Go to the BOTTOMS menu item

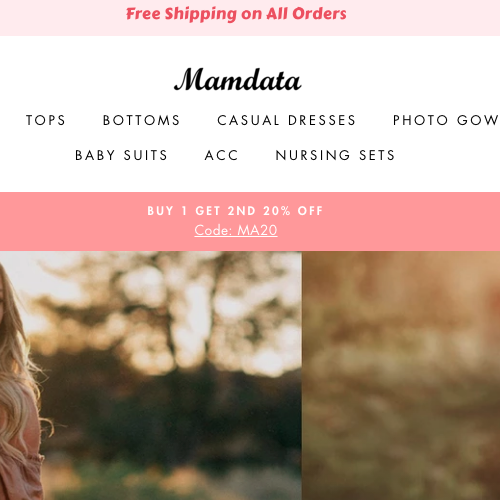142,120
